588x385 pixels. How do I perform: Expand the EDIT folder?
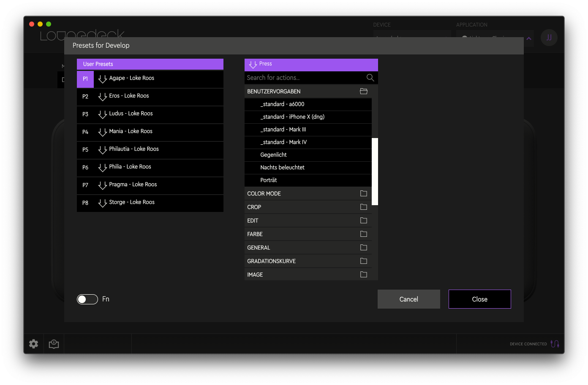click(364, 220)
